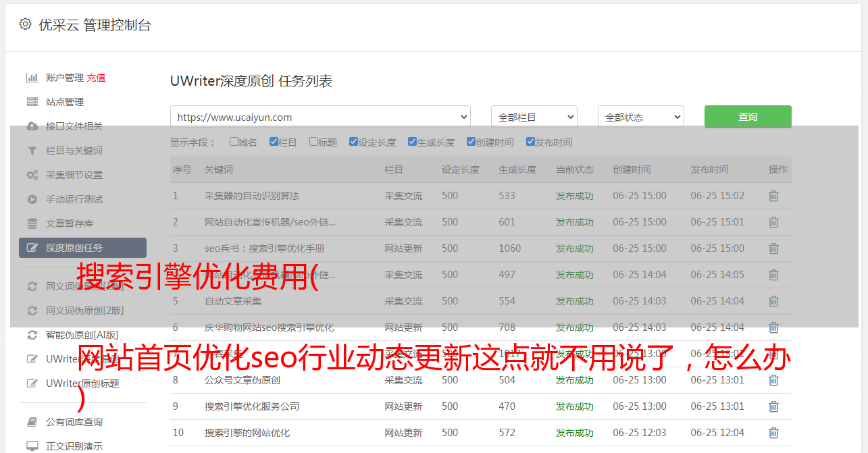Click the monitor icon for 正文识别演示

click(32, 446)
